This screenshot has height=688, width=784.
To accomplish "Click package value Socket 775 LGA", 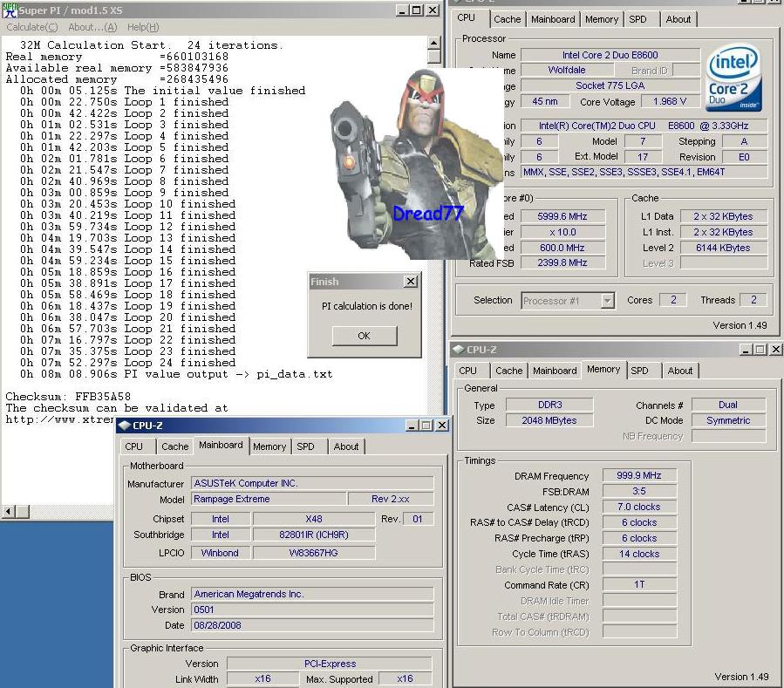I will [610, 85].
